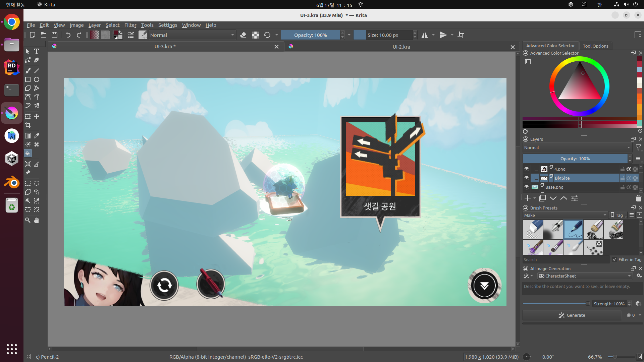Toggle preserve alpha
Viewport: 644px width, 362px height.
(255, 35)
